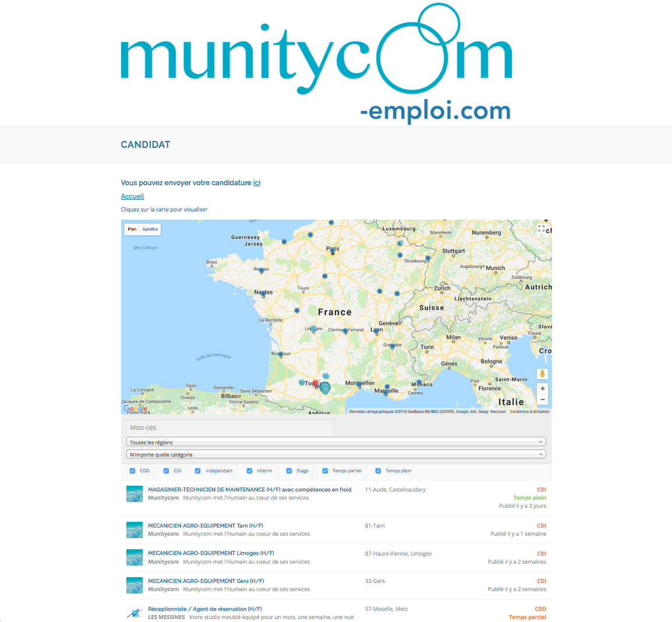Click the map marker on Limoges
Viewport: 672px width, 622px height.
click(x=314, y=329)
